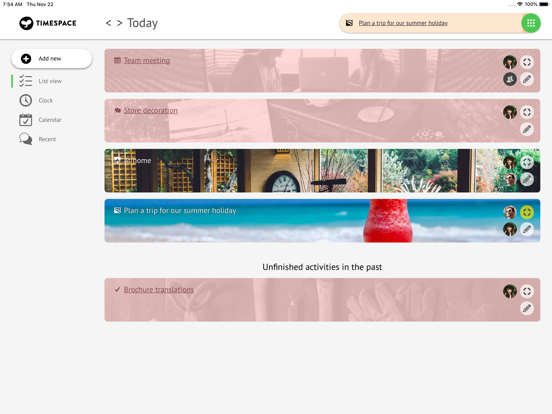Image resolution: width=552 pixels, height=414 pixels.
Task: Click Team meeting owner avatar
Action: tap(510, 62)
